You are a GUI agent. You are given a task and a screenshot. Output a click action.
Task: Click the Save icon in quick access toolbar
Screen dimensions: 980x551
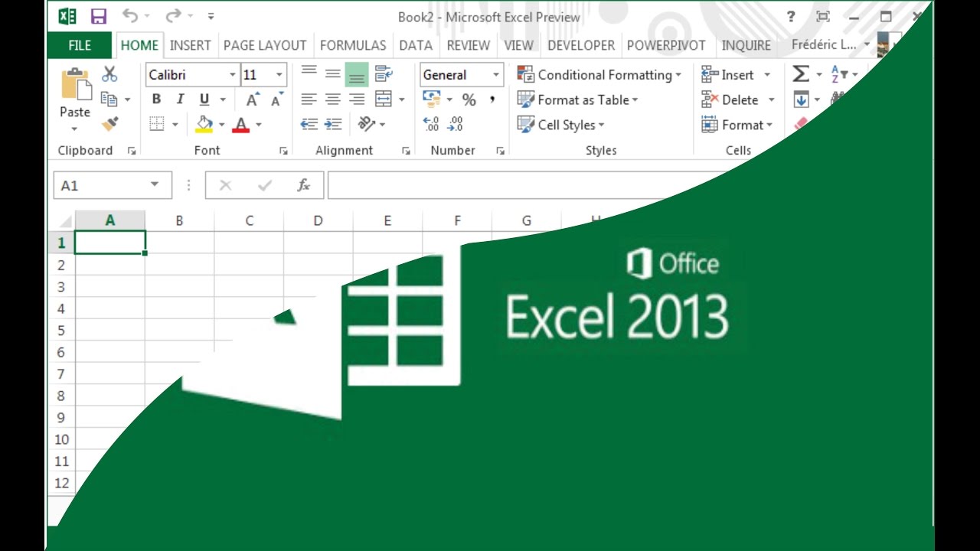[99, 16]
